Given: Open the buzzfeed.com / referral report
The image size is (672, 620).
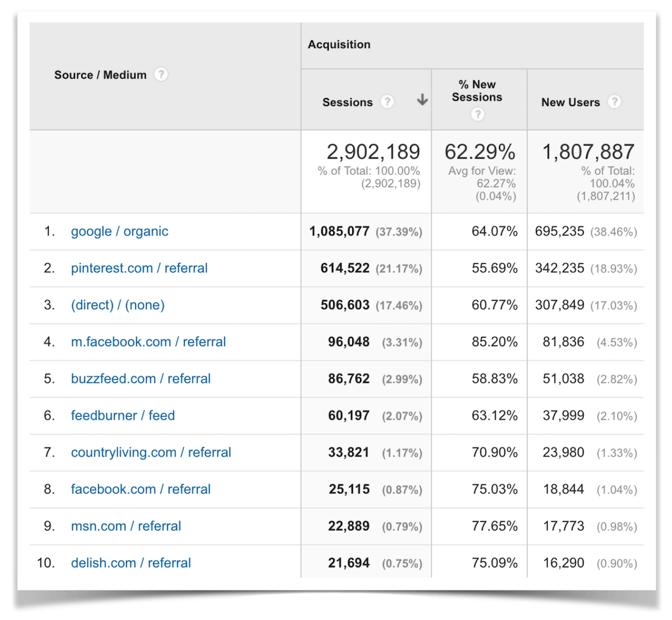Looking at the screenshot, I should coord(141,379).
